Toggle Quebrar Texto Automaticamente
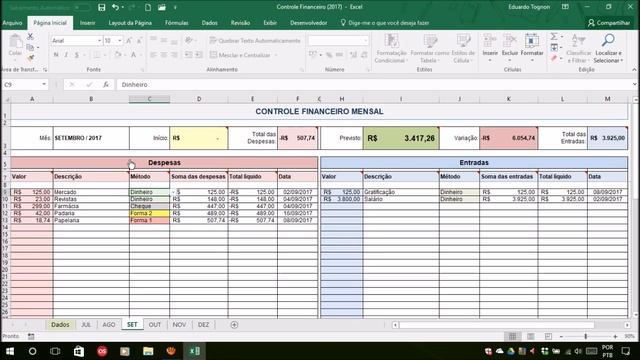This screenshot has height=360, width=640. coord(255,41)
